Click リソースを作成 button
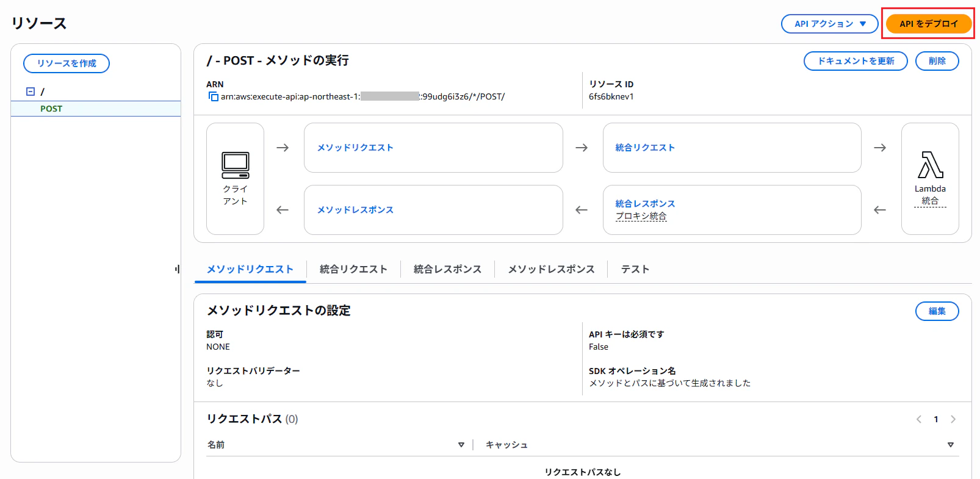The image size is (980, 479). click(x=67, y=63)
